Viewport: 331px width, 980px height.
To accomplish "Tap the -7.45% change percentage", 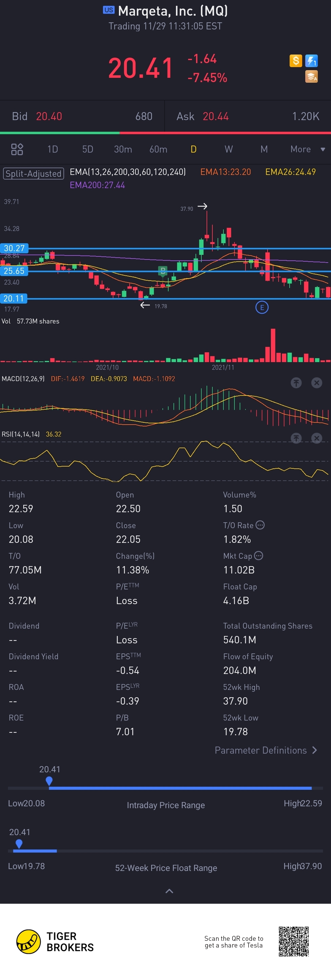I will click(207, 78).
